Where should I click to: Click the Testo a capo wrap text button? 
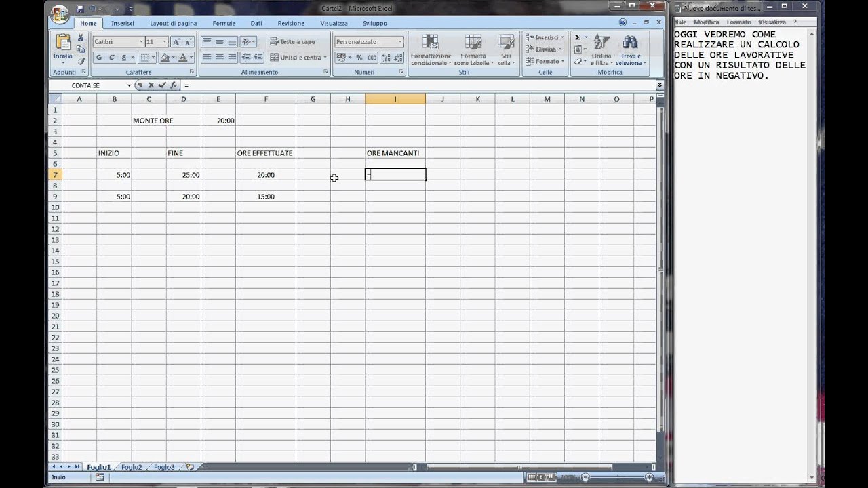click(292, 42)
